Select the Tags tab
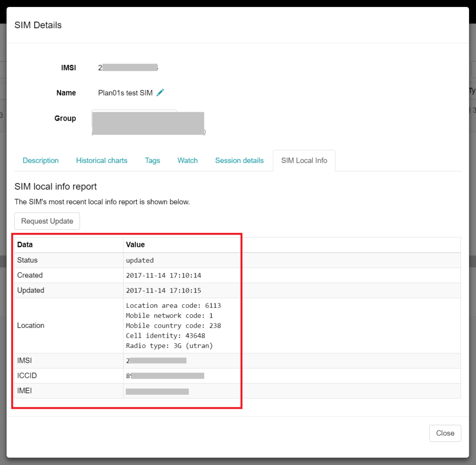476x465 pixels. coord(152,160)
